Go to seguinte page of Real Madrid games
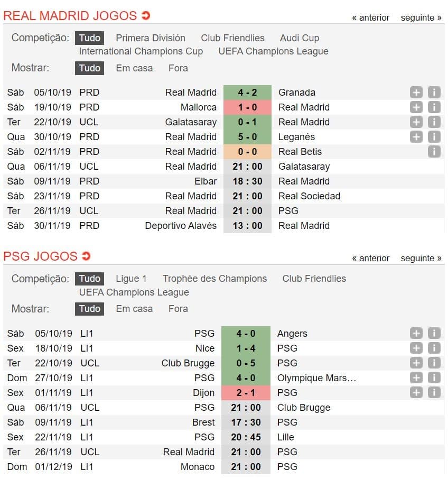The width and height of the screenshot is (448, 479). click(421, 18)
